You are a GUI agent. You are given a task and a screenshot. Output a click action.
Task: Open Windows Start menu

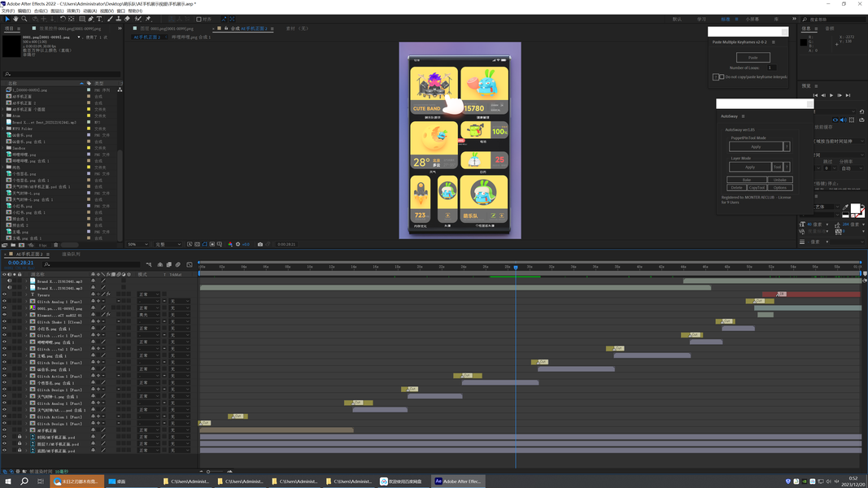click(8, 481)
